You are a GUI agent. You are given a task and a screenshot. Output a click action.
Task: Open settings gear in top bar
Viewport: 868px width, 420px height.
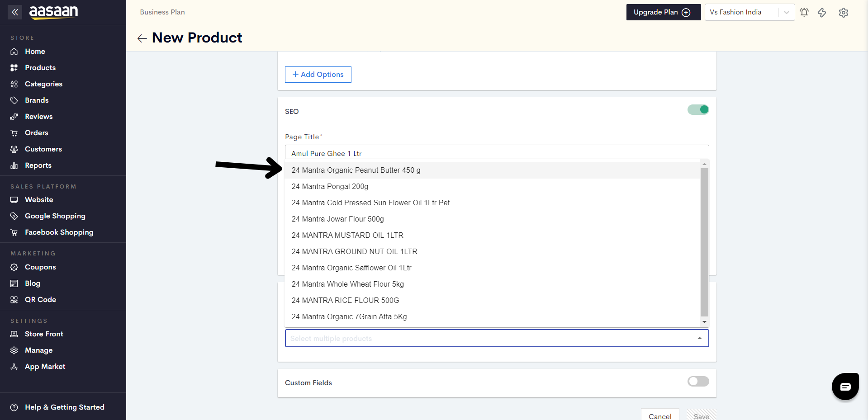pos(844,13)
